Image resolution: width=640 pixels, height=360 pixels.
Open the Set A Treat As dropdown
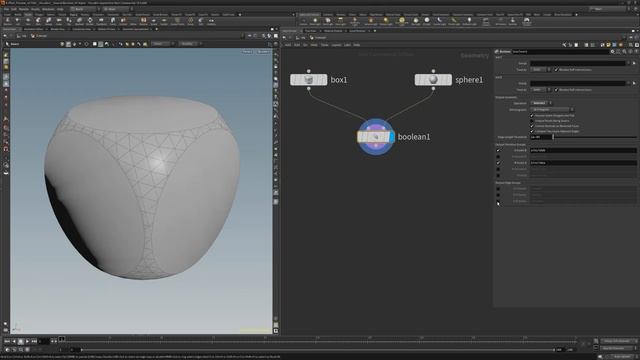[541, 70]
